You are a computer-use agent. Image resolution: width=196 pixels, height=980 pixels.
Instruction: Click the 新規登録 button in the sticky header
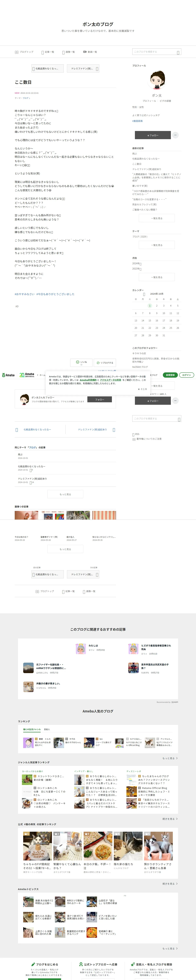pyautogui.click(x=170, y=375)
